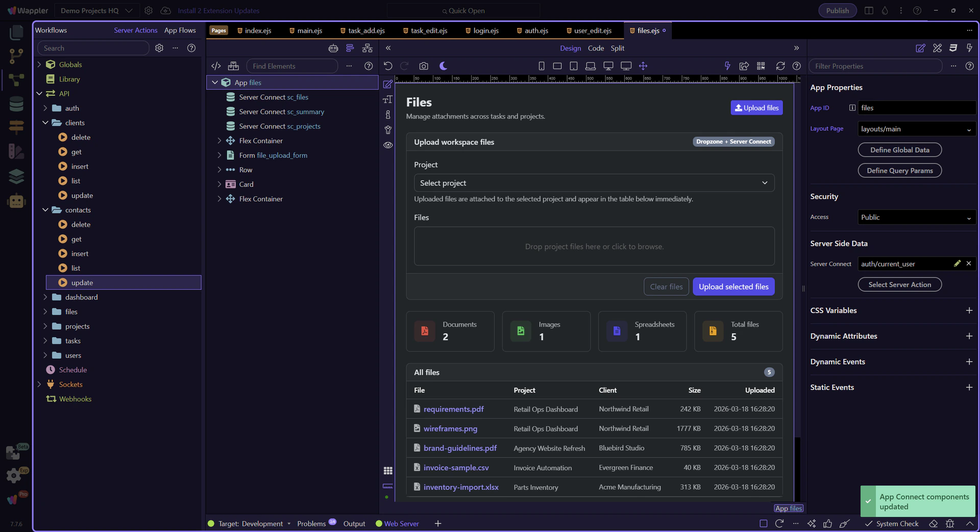Click the Find Elements search field
Image resolution: width=980 pixels, height=532 pixels.
[x=292, y=66]
